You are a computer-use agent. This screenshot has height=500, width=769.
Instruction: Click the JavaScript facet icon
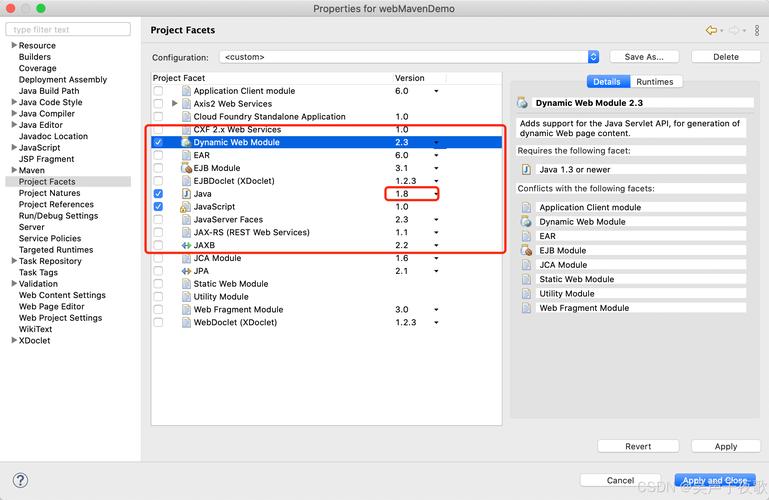click(x=185, y=207)
